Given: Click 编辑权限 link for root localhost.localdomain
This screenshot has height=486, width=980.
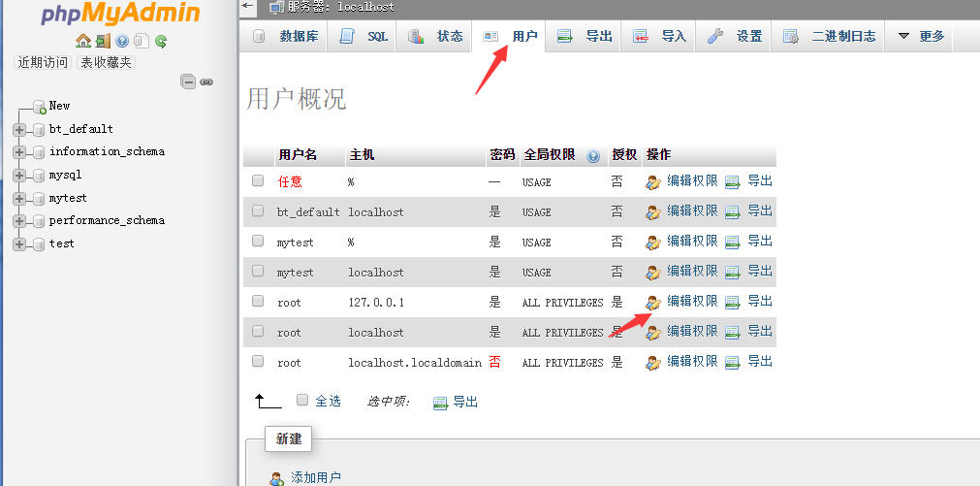Looking at the screenshot, I should click(692, 362).
